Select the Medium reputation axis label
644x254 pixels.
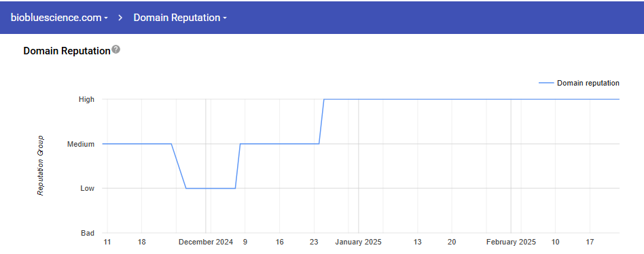pyautogui.click(x=80, y=144)
